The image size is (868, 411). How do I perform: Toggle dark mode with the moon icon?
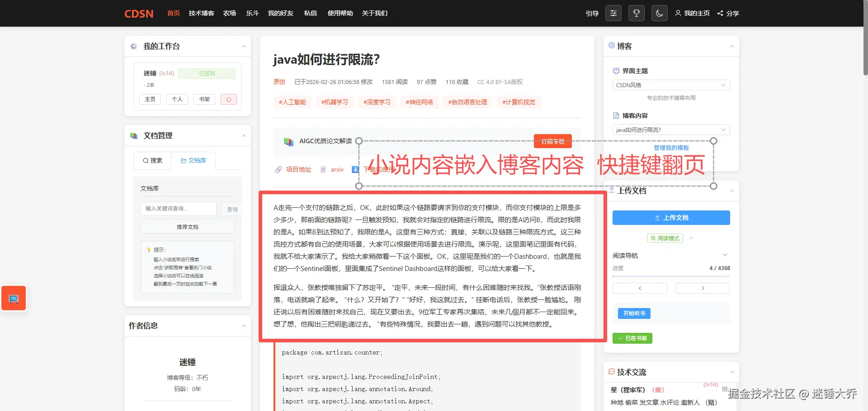coord(660,13)
